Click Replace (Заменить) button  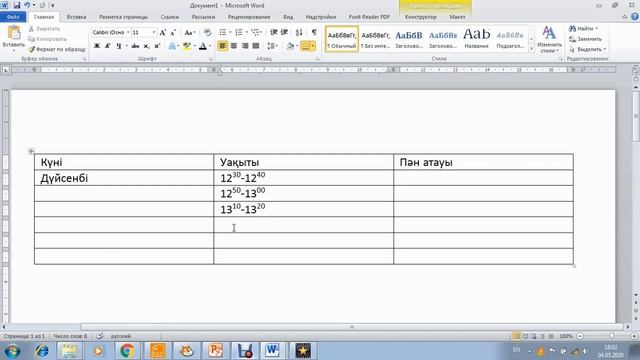tap(585, 39)
